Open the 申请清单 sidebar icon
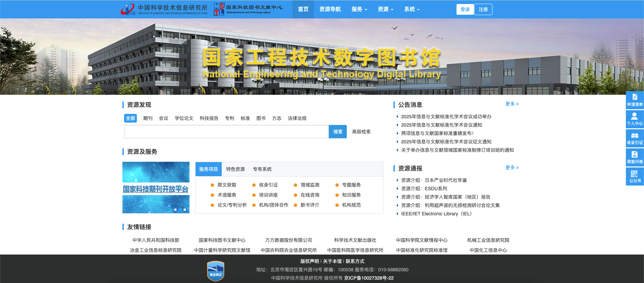The height and width of the screenshot is (283, 644). coord(635,100)
